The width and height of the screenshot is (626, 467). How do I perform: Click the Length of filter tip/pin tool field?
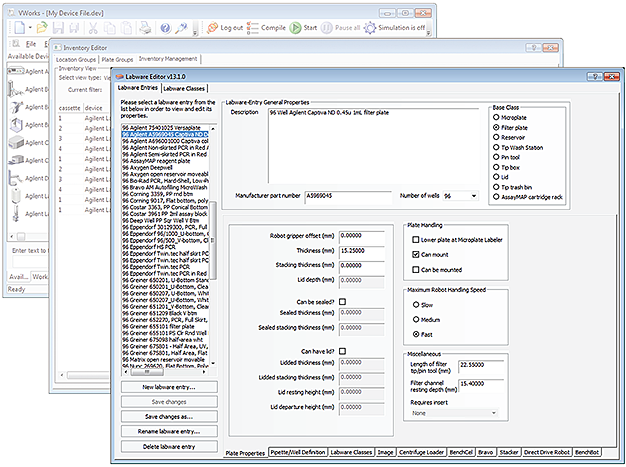point(481,365)
